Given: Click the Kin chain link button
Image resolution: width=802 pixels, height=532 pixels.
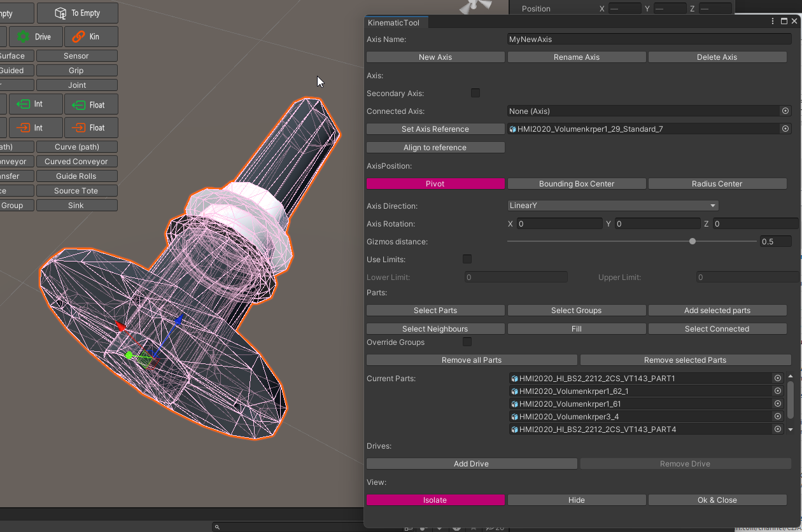Looking at the screenshot, I should [x=91, y=37].
